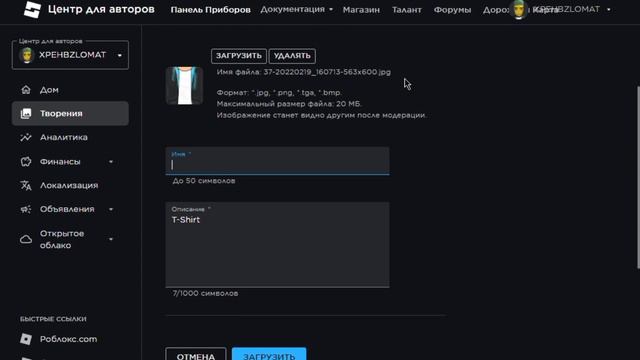Image resolution: width=640 pixels, height=360 pixels.
Task: Click the 7/1000 символов counter
Action: [x=205, y=293]
